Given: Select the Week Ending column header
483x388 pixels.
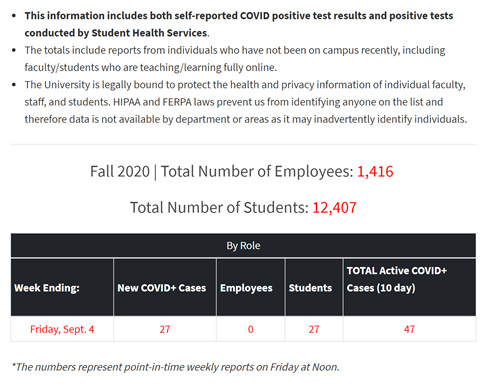Looking at the screenshot, I should click(x=62, y=288).
